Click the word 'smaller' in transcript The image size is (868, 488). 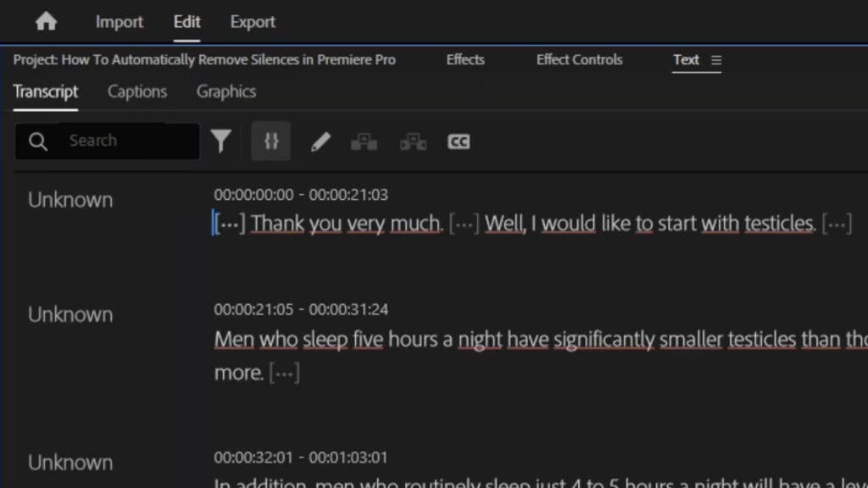point(691,339)
